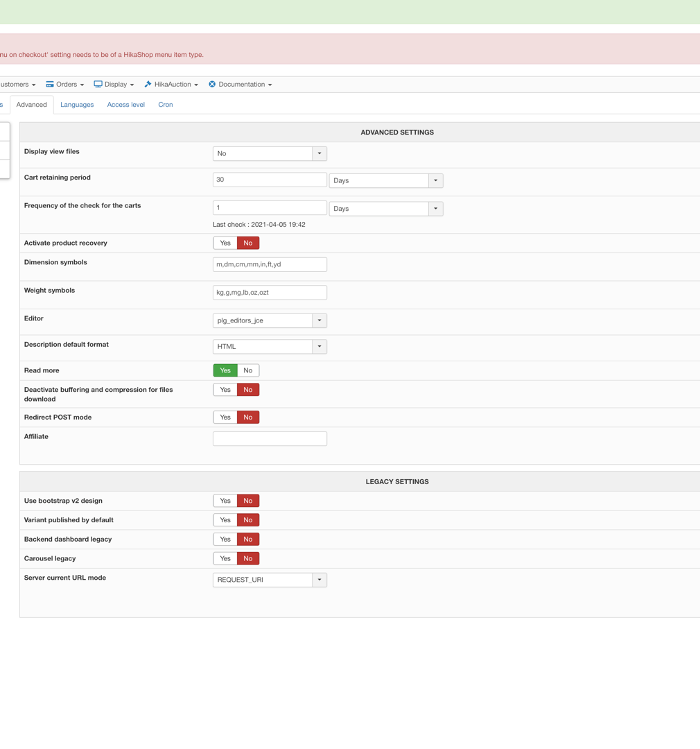Set Backend dashboard legacy to Yes
This screenshot has width=700, height=749.
tap(225, 540)
